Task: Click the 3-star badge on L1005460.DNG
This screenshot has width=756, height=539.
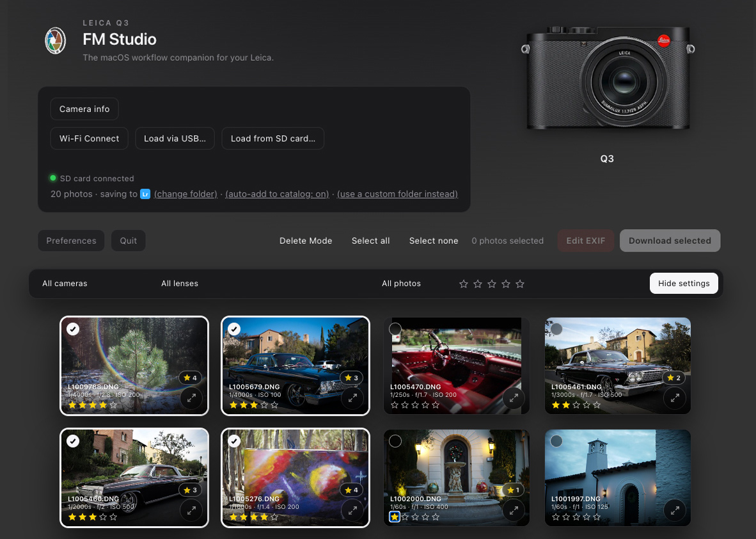Action: [191, 490]
